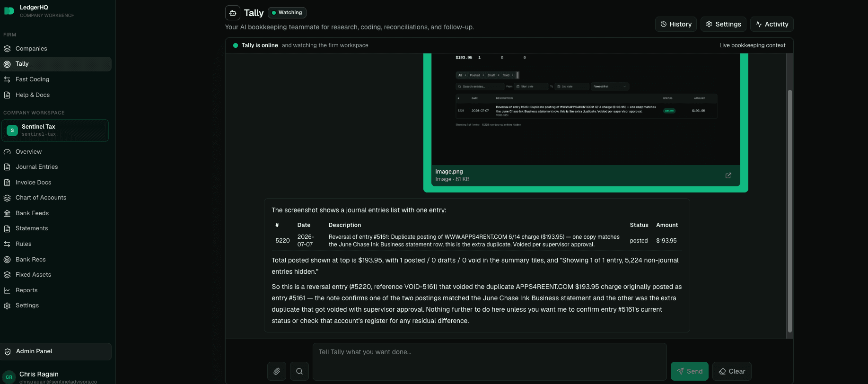Open Chart of Accounts
868x384 pixels.
pos(56,198)
